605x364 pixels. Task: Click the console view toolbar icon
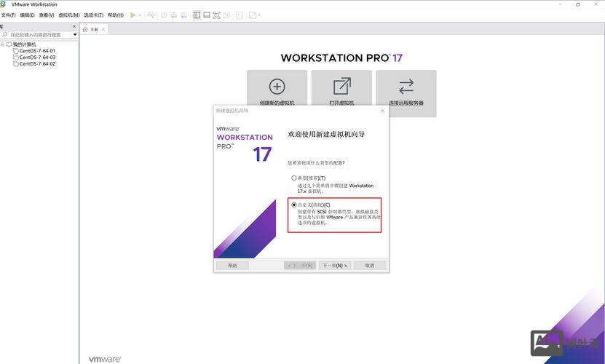(x=240, y=15)
